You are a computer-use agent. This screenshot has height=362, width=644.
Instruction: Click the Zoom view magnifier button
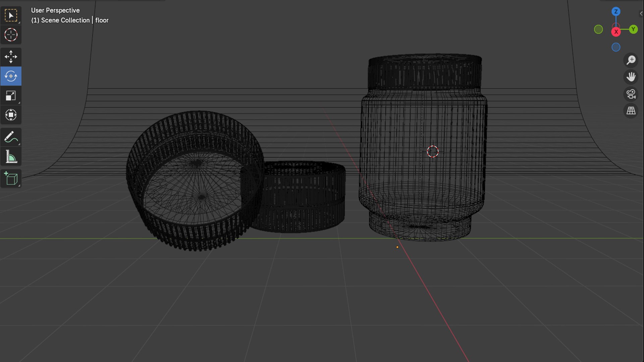[631, 60]
